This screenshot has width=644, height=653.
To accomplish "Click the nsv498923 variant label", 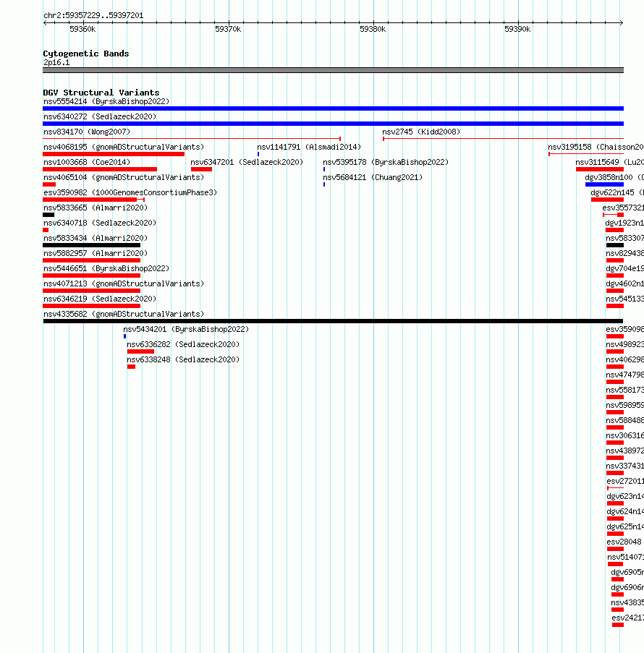I will click(625, 344).
